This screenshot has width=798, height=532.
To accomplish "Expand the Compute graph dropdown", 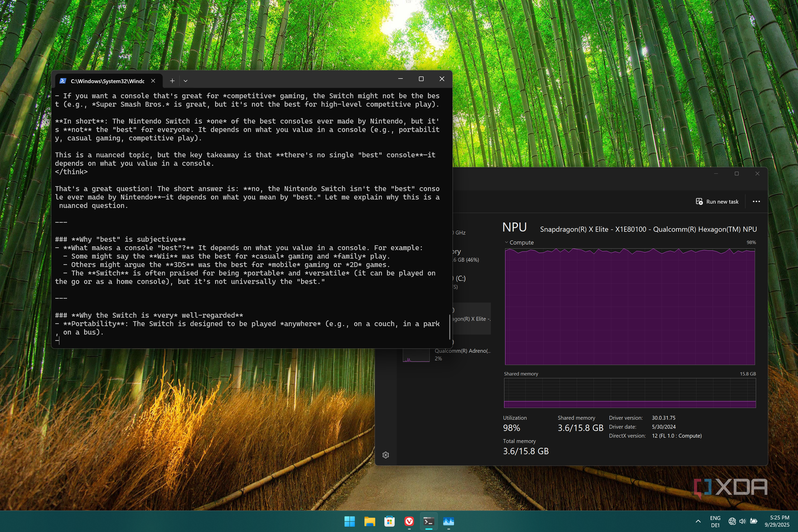I will pos(506,243).
